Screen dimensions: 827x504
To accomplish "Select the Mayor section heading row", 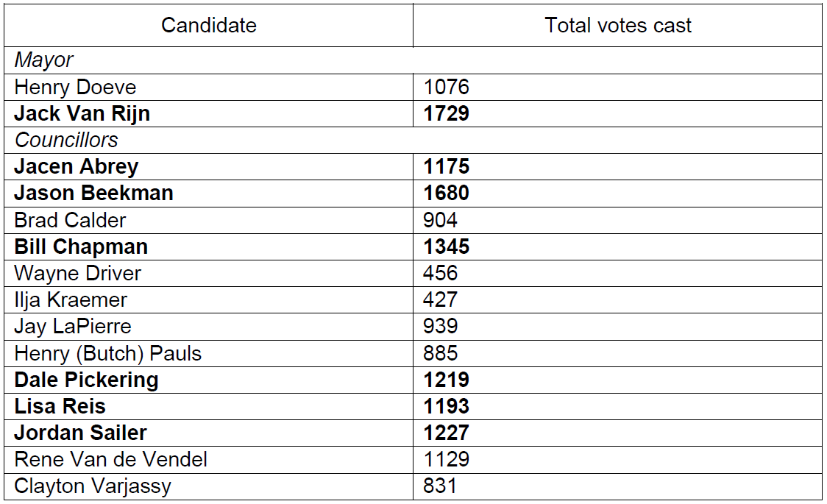I will [x=44, y=60].
